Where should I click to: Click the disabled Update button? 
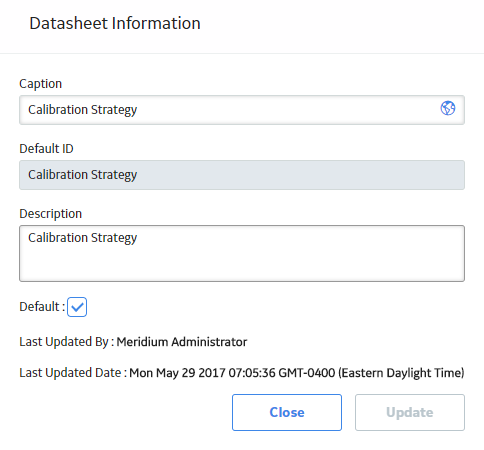coord(410,412)
